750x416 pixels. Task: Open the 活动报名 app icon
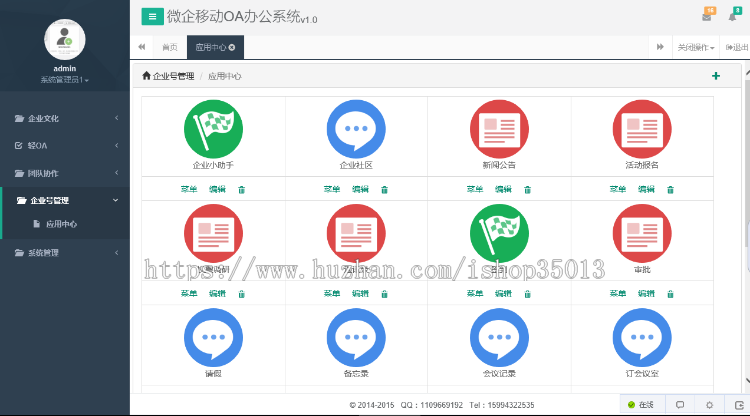click(x=642, y=129)
